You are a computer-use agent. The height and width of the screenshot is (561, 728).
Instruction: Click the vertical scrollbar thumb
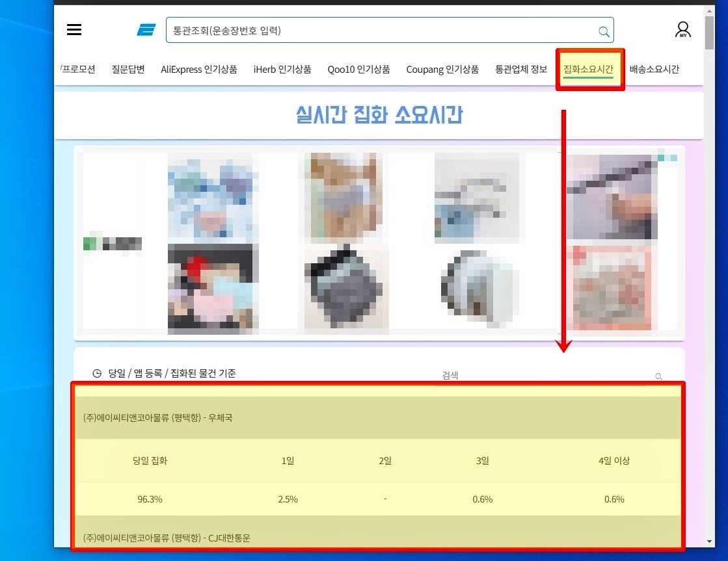click(x=709, y=33)
